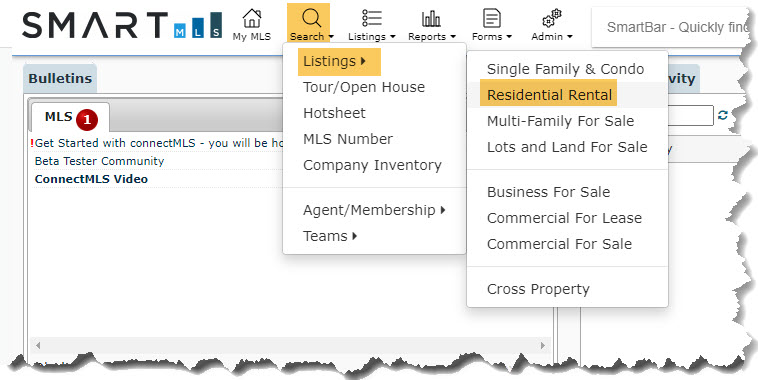Open the Beta Tester Community bulletin
Viewport: 758px width, 380px height.
pos(99,161)
